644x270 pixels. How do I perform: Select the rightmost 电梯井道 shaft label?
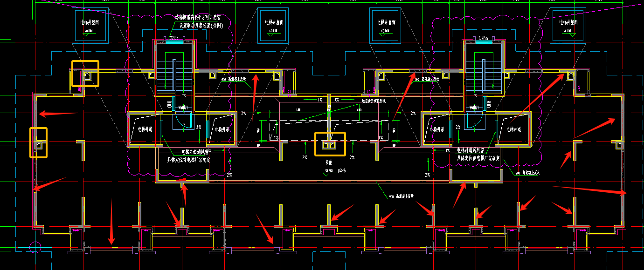point(512,129)
